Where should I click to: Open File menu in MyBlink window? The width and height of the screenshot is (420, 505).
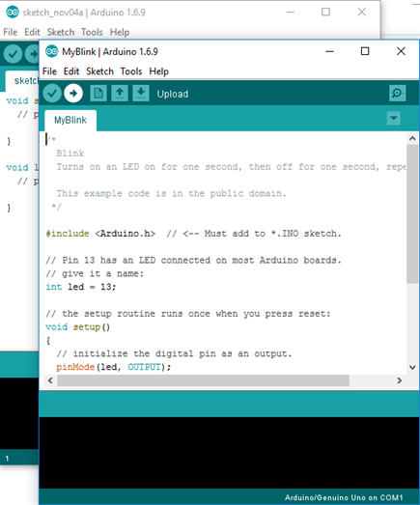coord(49,71)
